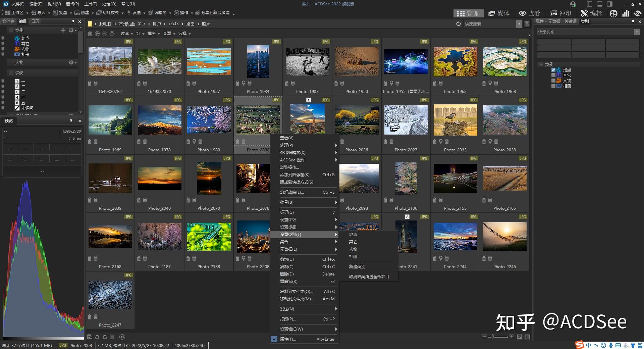The image size is (644, 349).
Task: Navigate up one folder level arrow
Action: 112,34
